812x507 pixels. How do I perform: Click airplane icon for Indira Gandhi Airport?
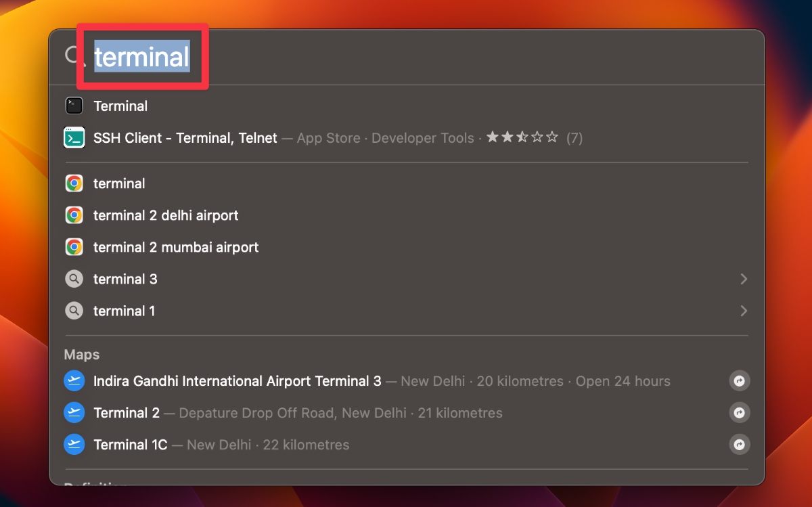point(74,381)
